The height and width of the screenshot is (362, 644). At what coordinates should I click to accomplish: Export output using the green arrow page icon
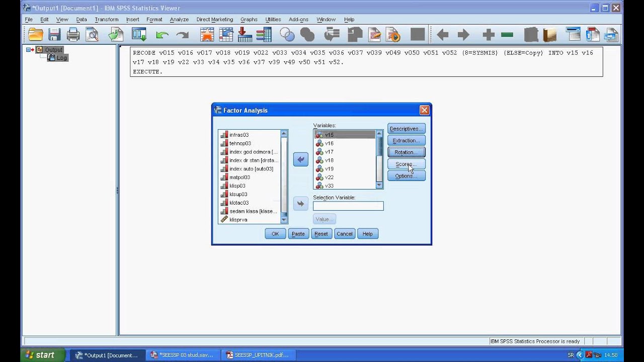click(x=116, y=35)
